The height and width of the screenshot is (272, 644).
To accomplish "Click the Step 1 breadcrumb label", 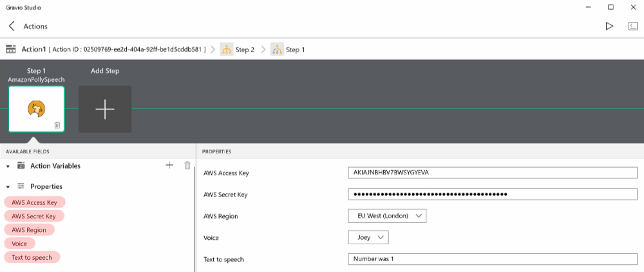I will 296,50.
